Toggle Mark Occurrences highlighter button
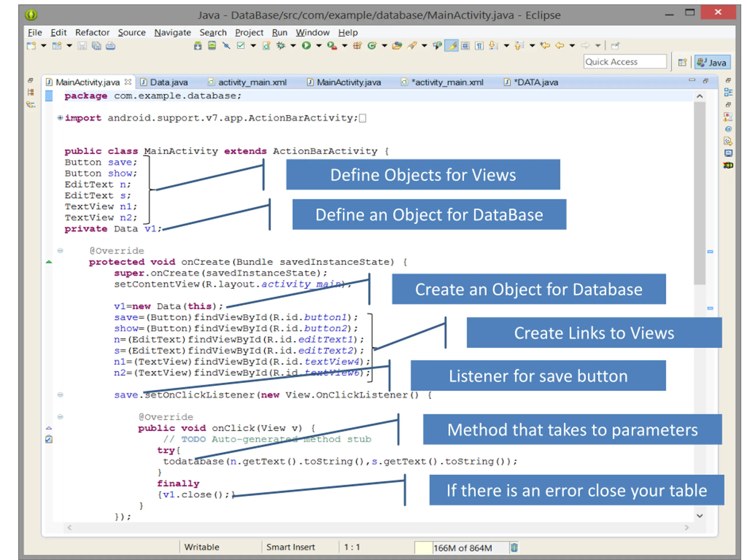The height and width of the screenshot is (560, 747). tap(452, 45)
